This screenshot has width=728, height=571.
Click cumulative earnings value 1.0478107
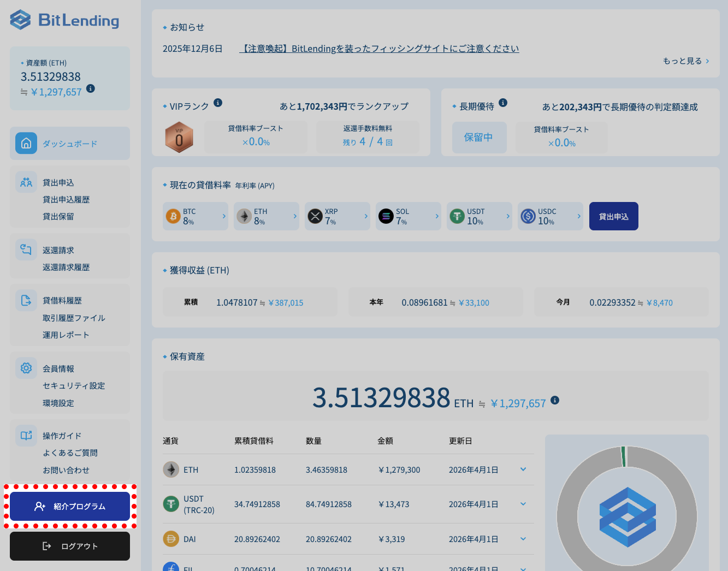coord(236,302)
